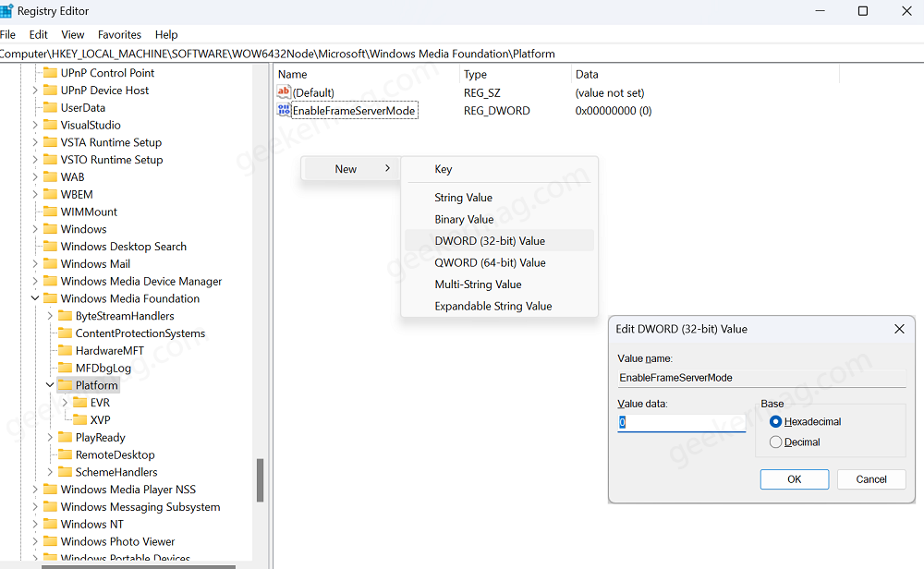Click the XVP folder icon
The width and height of the screenshot is (924, 569).
coord(80,419)
